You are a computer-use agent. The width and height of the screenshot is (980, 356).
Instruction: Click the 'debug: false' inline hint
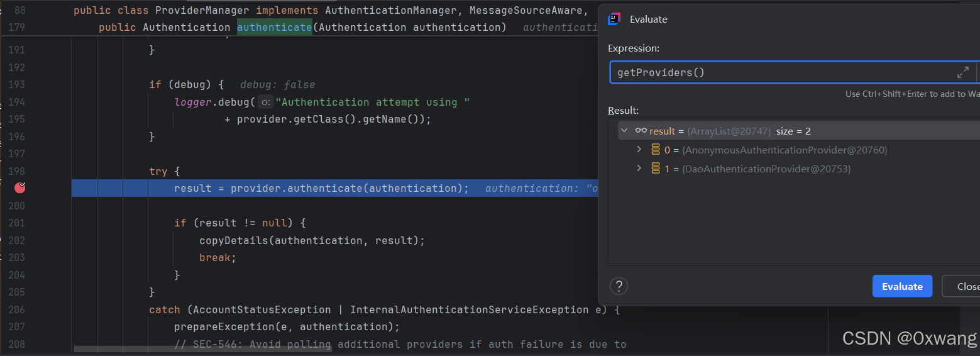click(277, 84)
